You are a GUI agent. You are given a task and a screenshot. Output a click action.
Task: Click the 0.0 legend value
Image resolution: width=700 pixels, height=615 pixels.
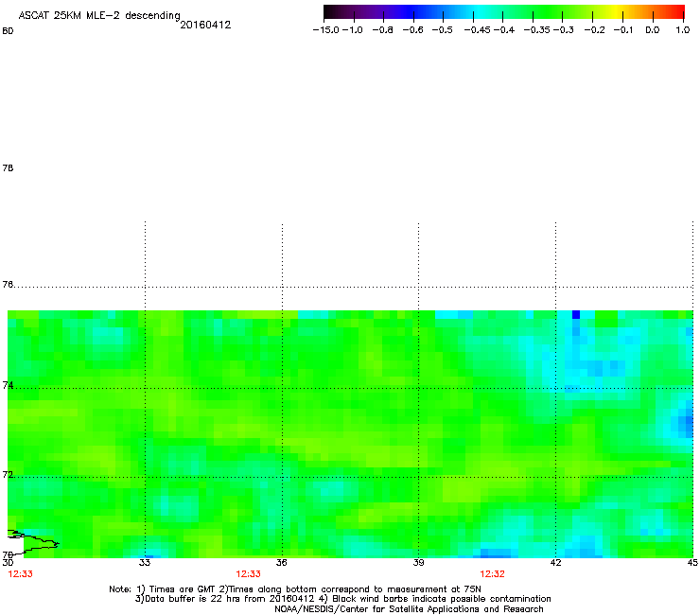pos(653,30)
